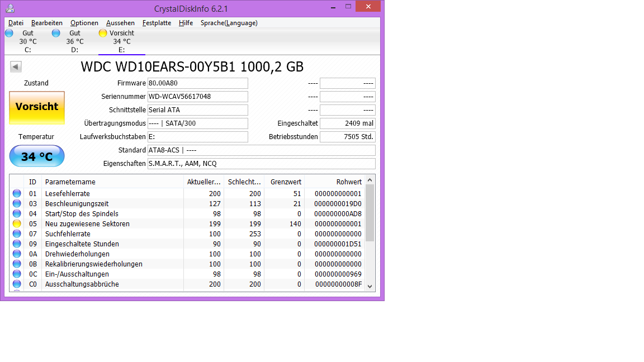Screen dimensions: 644x362
Task: Click status icon for Ein-/Ausschaltungen row
Action: pyautogui.click(x=17, y=274)
